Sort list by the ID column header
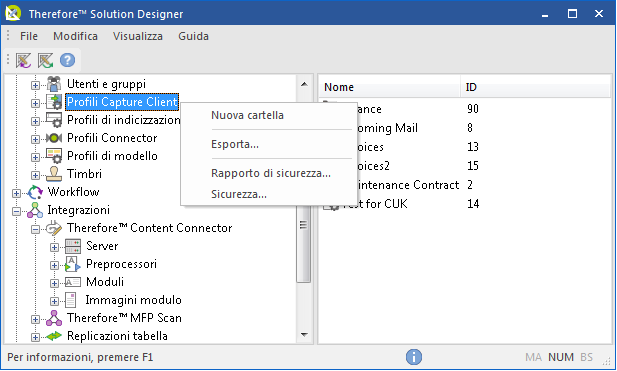The image size is (617, 371). coord(535,87)
